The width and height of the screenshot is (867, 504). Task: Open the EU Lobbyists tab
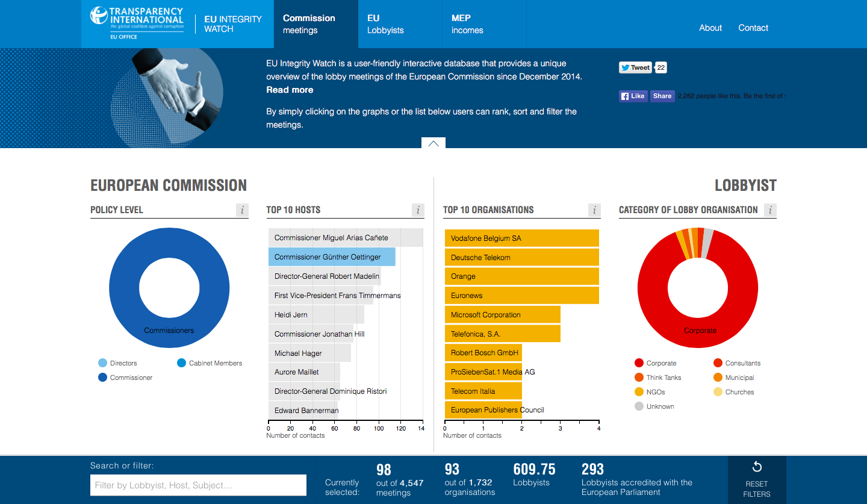point(385,24)
